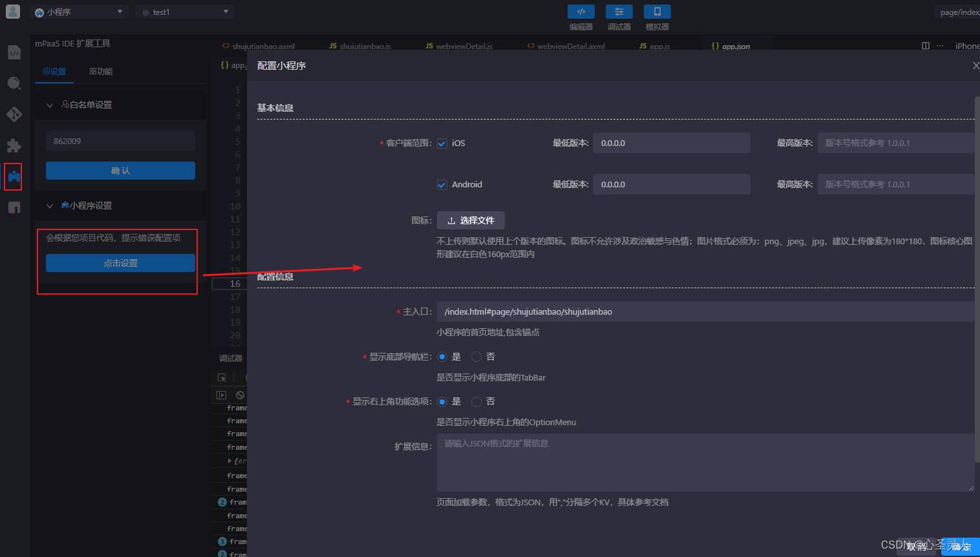Select 否 for 显示底部导航栏

pyautogui.click(x=476, y=357)
